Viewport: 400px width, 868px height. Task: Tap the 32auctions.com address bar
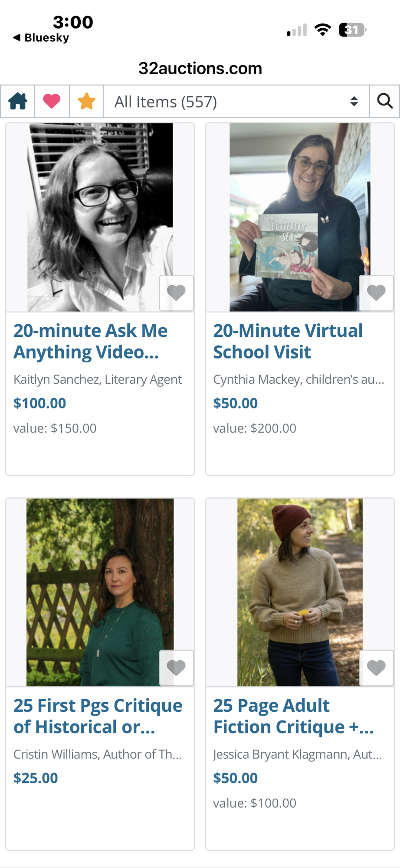pyautogui.click(x=200, y=68)
